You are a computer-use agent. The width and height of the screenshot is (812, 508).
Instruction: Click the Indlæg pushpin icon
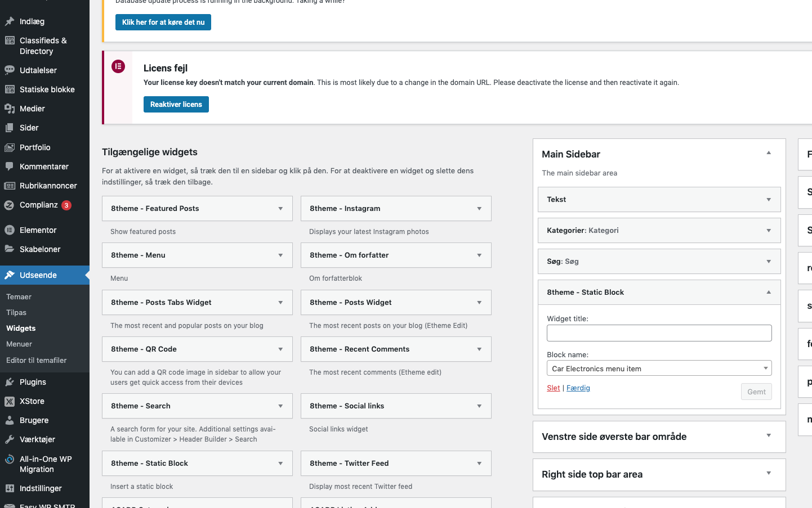point(10,21)
